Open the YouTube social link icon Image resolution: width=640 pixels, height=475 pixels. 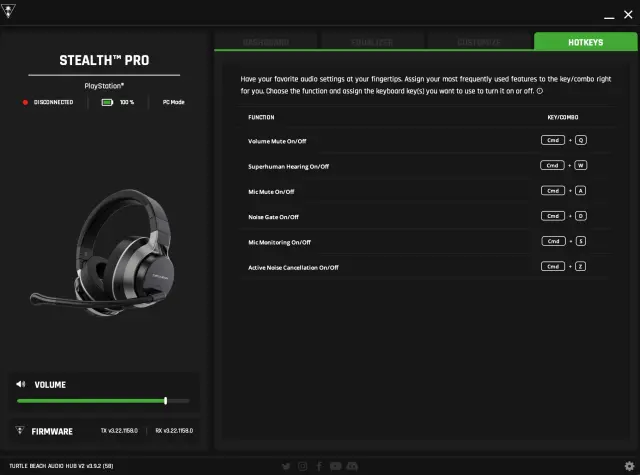point(335,466)
